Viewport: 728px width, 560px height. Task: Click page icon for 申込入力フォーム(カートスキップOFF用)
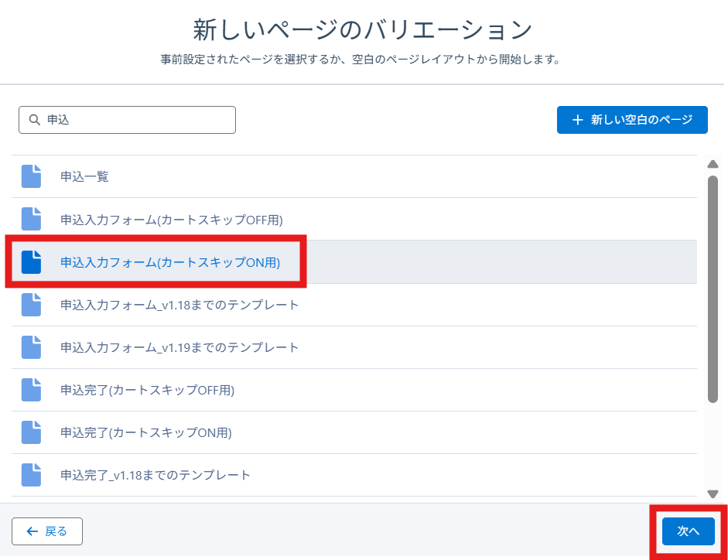pos(31,219)
